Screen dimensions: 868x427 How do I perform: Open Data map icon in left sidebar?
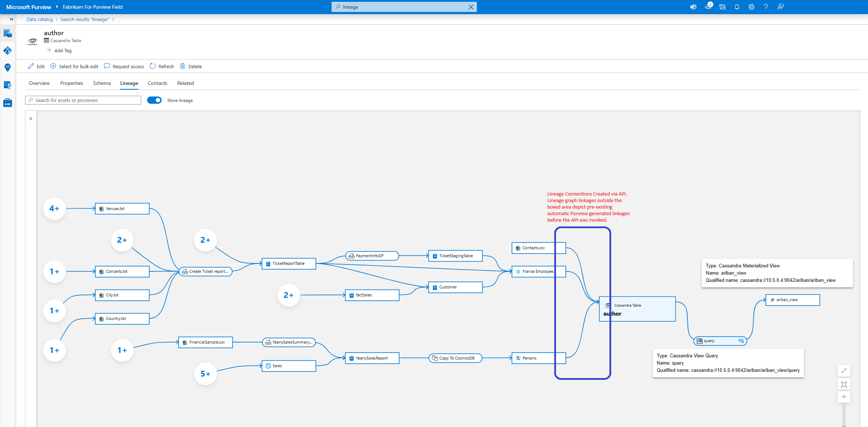click(8, 50)
